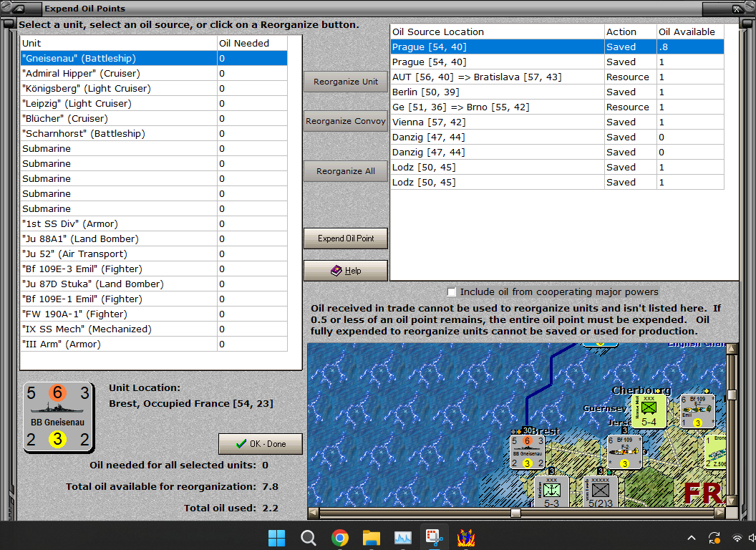
Task: Click the Expend Oil Point button
Action: click(x=346, y=238)
